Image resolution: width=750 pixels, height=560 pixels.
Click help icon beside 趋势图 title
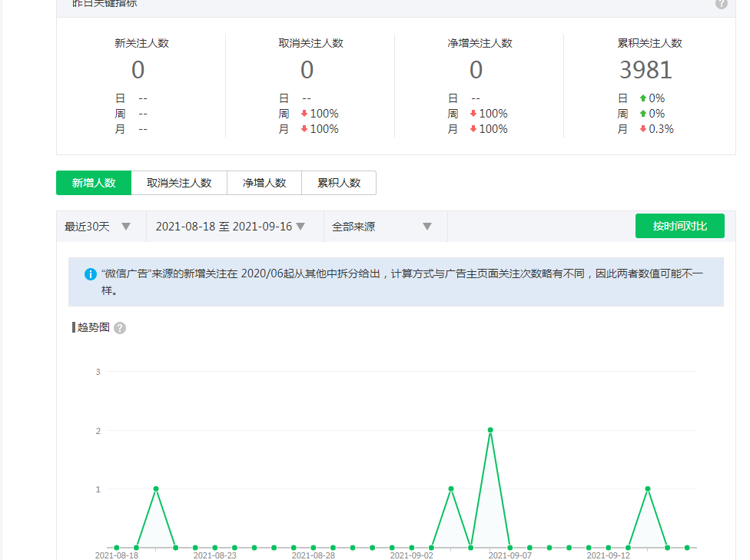point(120,328)
